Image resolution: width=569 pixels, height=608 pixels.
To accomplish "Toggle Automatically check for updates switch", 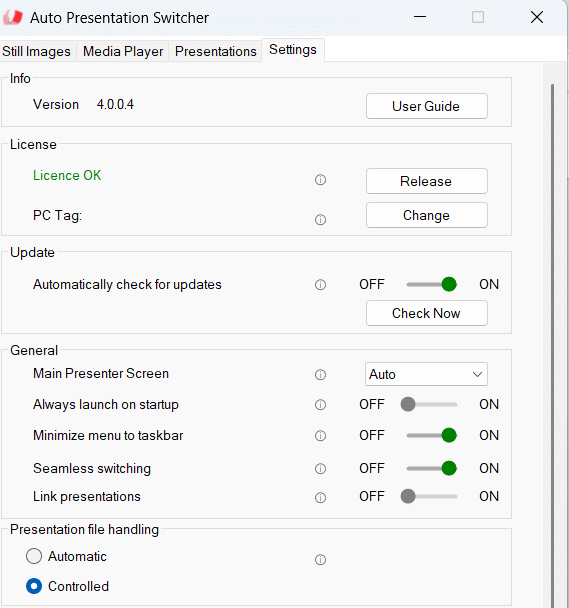I will click(431, 284).
